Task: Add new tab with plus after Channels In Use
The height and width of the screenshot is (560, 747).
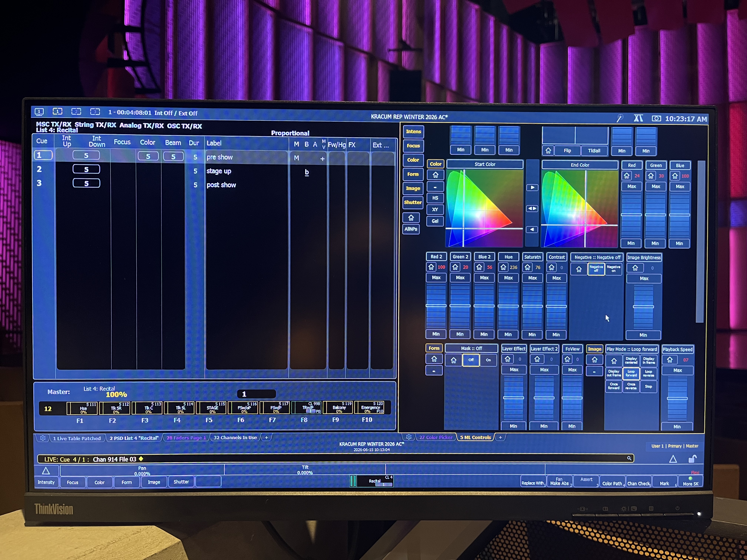Action: [x=266, y=437]
